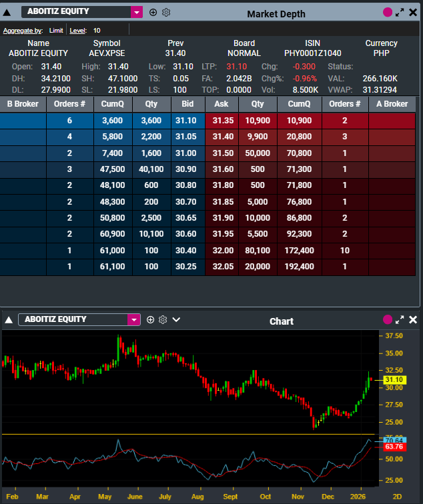Collapse the Chart panel triangle

tap(9, 320)
